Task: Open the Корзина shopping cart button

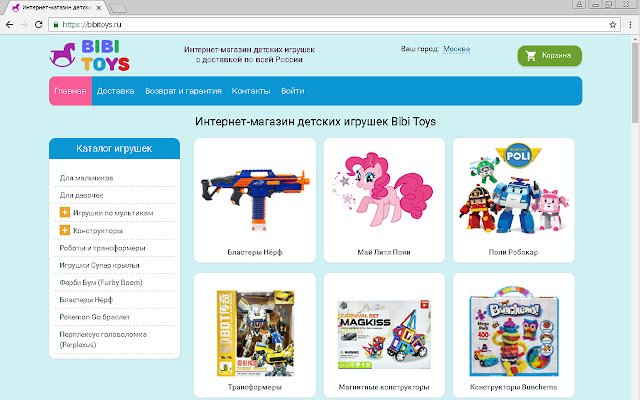Action: pos(549,56)
